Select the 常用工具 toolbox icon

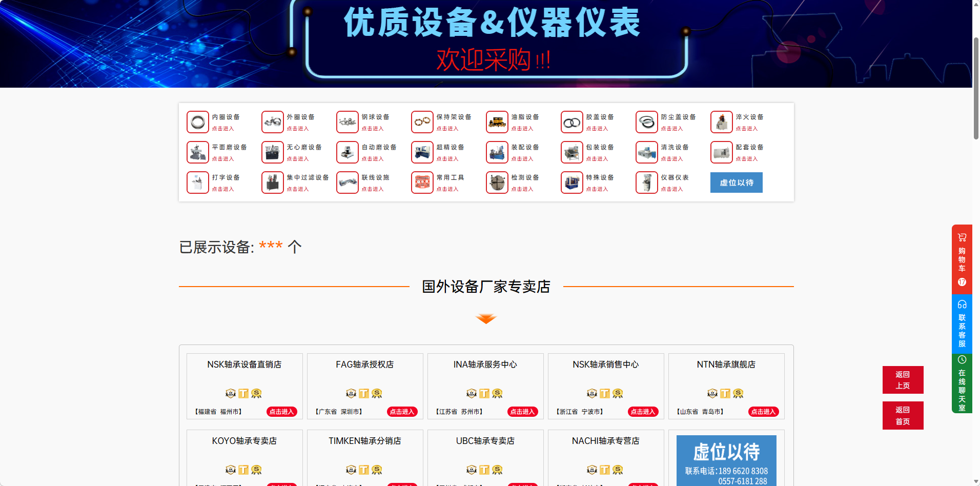[422, 183]
